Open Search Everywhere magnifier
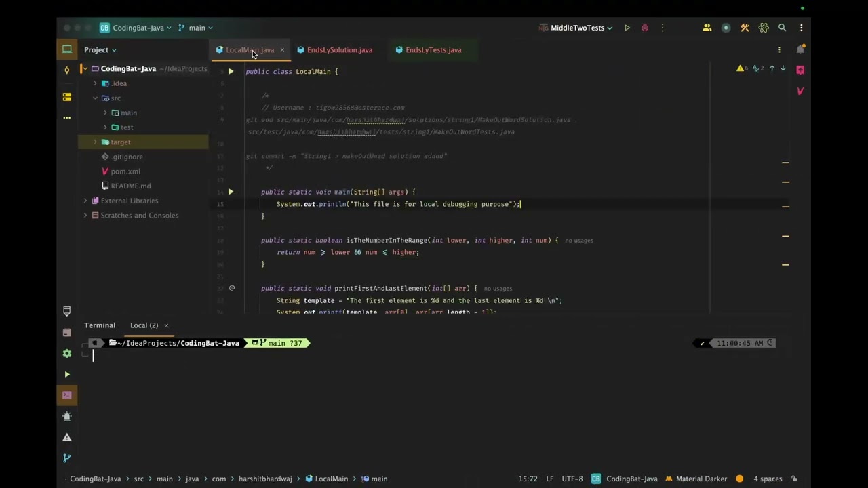Viewport: 868px width, 488px height. 783,28
